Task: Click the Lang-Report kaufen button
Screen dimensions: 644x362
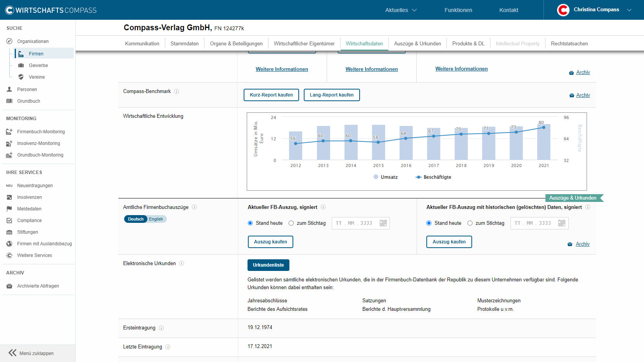Action: [x=332, y=95]
